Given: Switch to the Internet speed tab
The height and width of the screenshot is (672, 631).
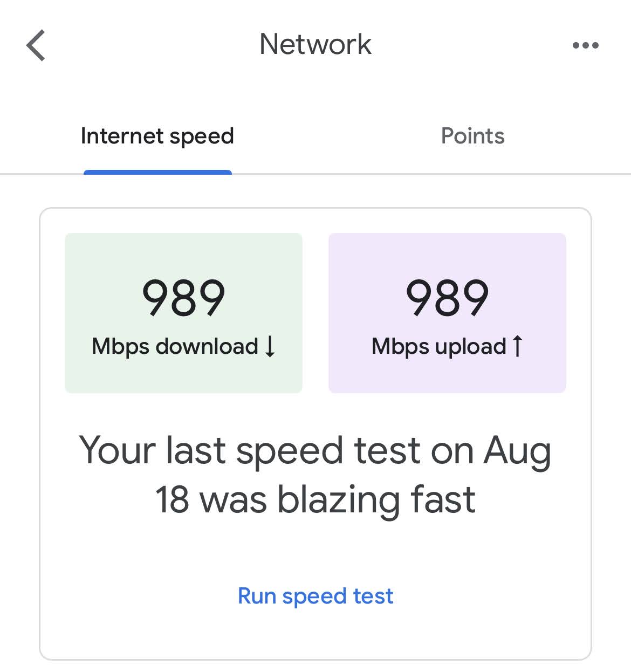Looking at the screenshot, I should point(157,136).
